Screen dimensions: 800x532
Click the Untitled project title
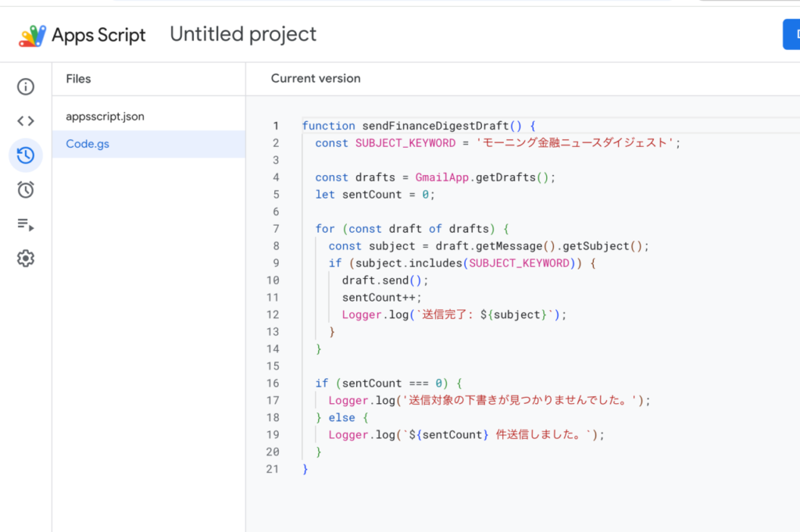click(x=243, y=34)
